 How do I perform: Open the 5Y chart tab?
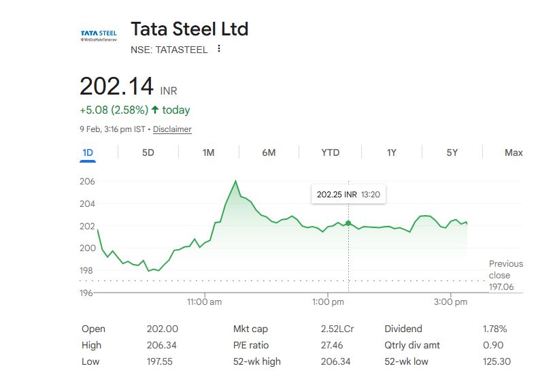click(x=452, y=152)
